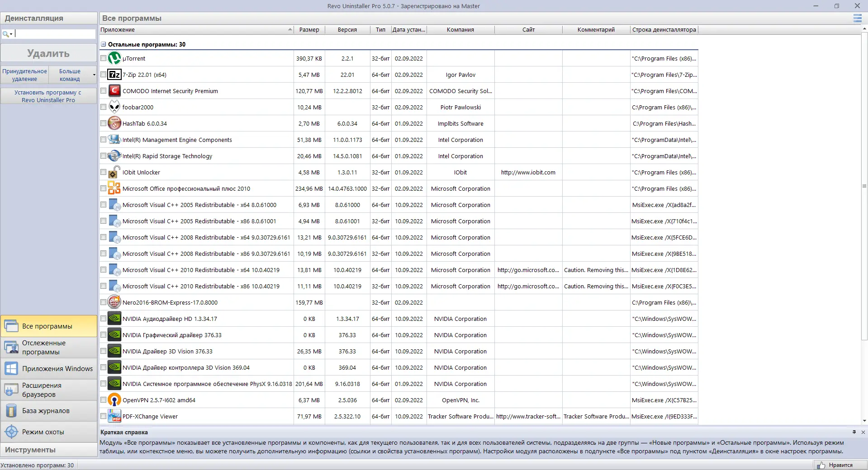This screenshot has height=470, width=868.
Task: Open the Режим охоты section
Action: pos(49,432)
